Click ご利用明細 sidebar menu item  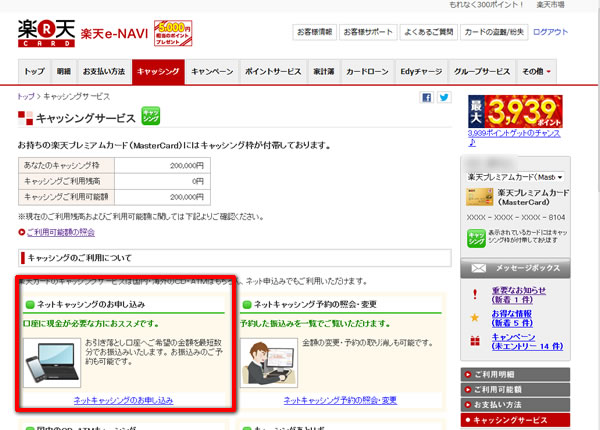point(515,375)
